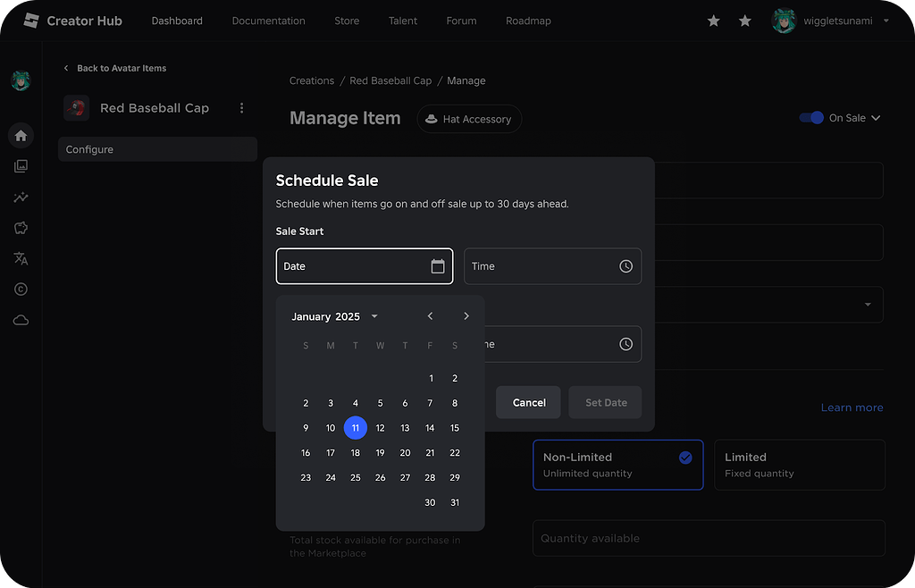Toggle the On Sale switch
The height and width of the screenshot is (588, 915).
click(x=812, y=117)
